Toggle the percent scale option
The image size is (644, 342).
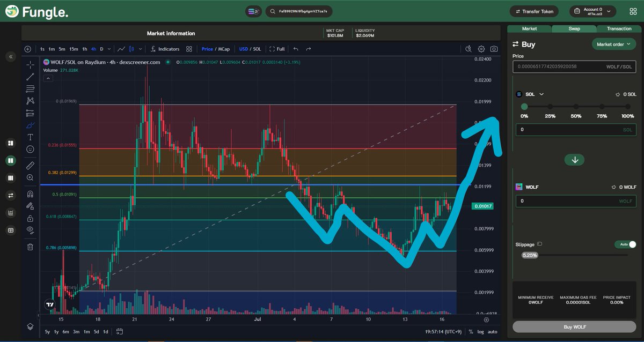(x=471, y=331)
